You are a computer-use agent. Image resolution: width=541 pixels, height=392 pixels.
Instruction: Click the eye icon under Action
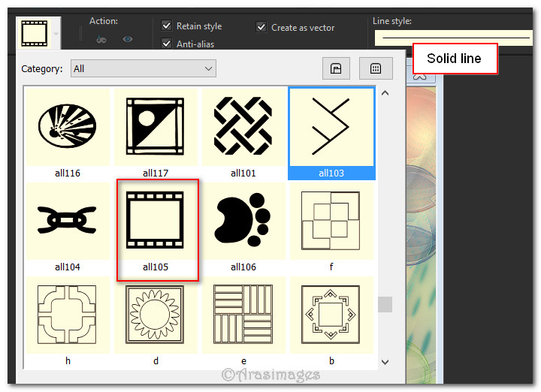127,39
